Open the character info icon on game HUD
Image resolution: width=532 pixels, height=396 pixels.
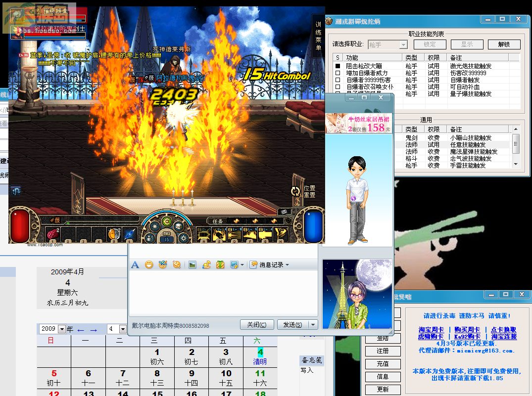pyautogui.click(x=149, y=238)
